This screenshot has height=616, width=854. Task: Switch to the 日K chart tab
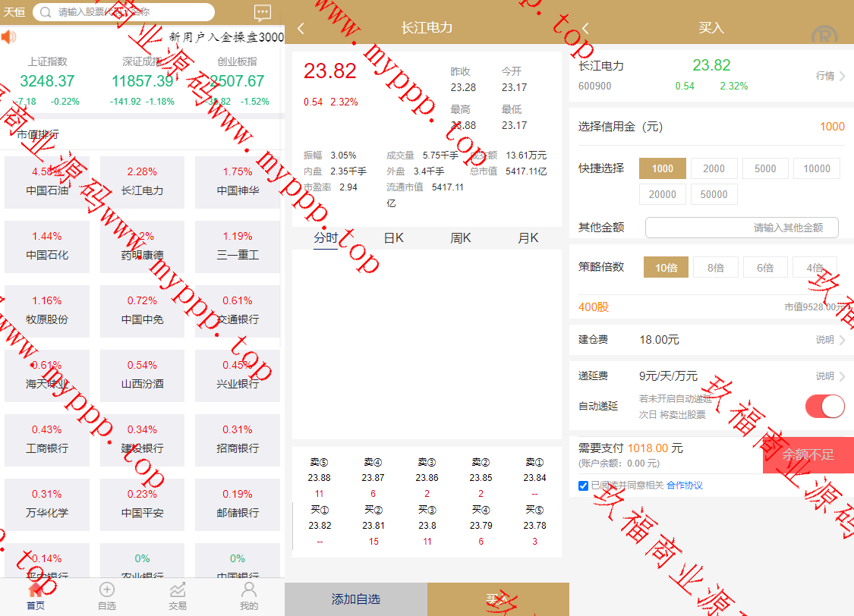pos(393,238)
